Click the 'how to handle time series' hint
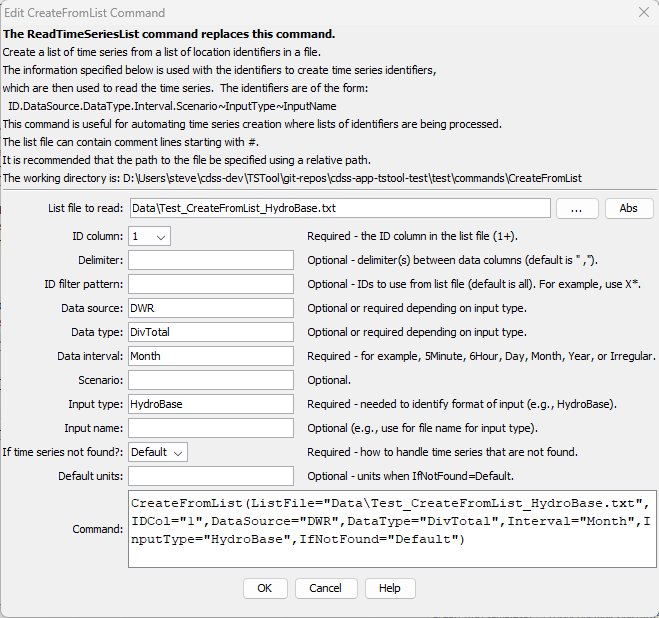This screenshot has width=659, height=618. pyautogui.click(x=443, y=452)
